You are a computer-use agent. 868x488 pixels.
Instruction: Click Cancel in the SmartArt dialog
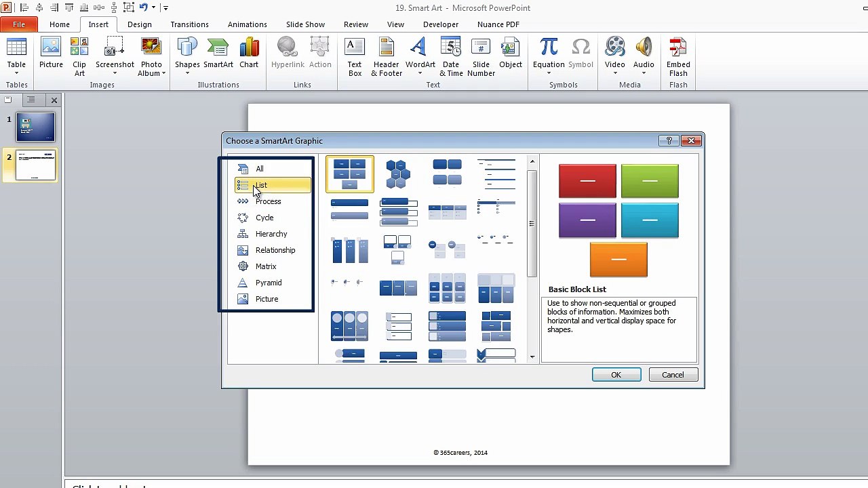tap(673, 375)
